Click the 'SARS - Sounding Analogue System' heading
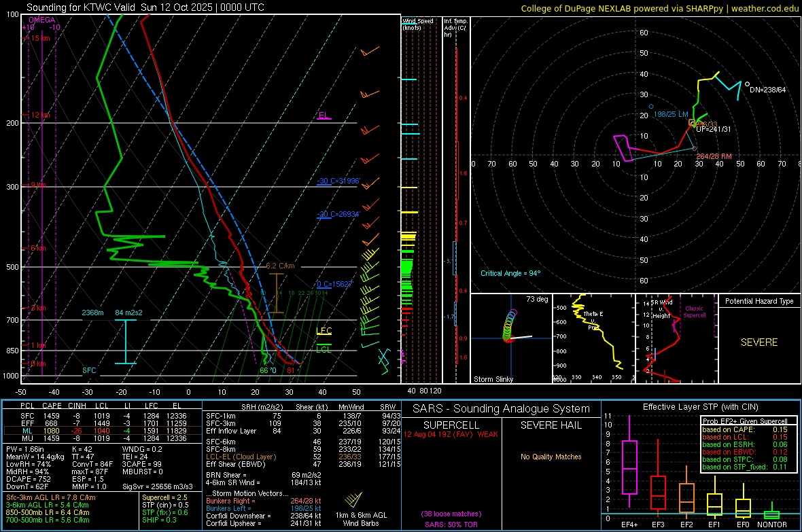Image resolution: width=802 pixels, height=532 pixels. coord(502,409)
